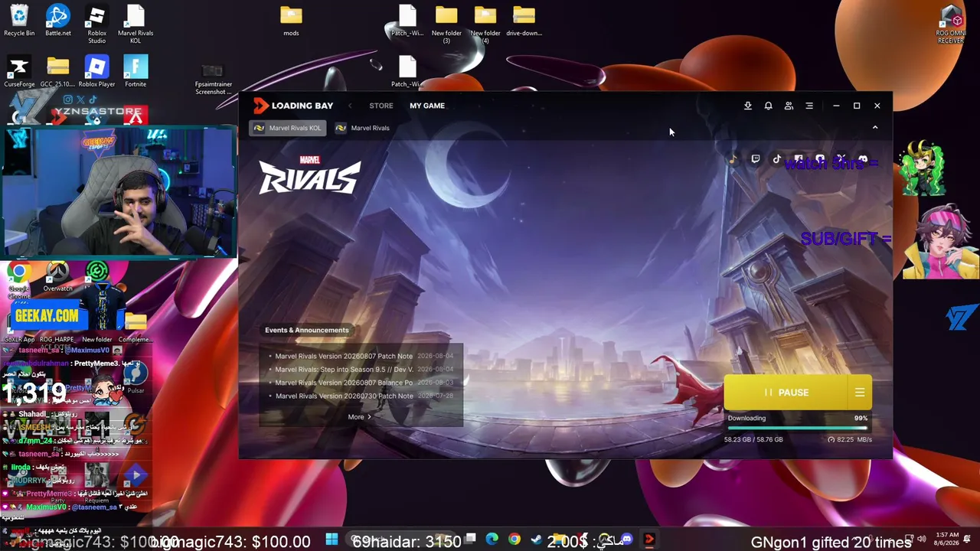
Task: Select the Overwatch desktop shortcut
Action: coord(57,277)
